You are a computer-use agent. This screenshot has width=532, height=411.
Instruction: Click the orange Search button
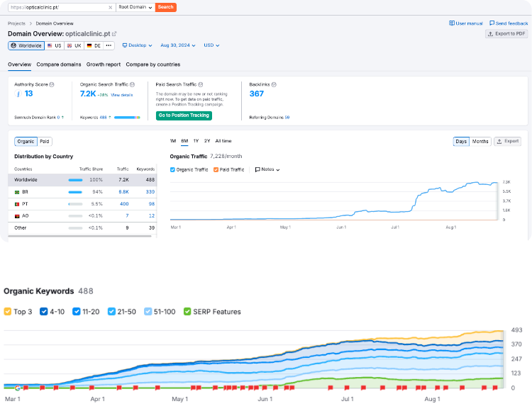(x=165, y=7)
